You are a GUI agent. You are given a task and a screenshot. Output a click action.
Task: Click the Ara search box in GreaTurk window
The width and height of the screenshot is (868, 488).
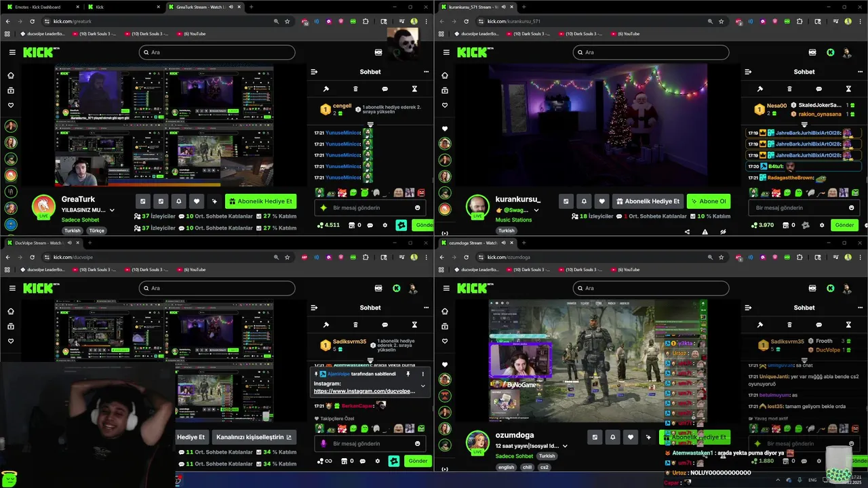(217, 52)
